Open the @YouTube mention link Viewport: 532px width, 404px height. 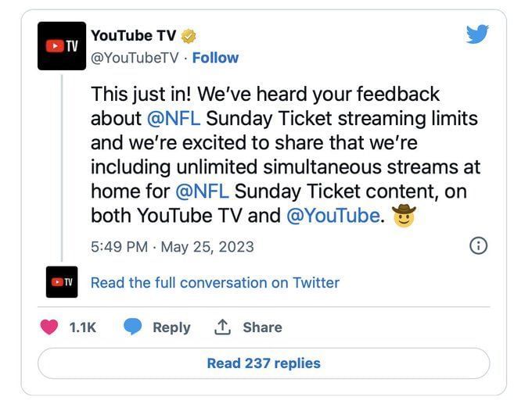point(333,216)
